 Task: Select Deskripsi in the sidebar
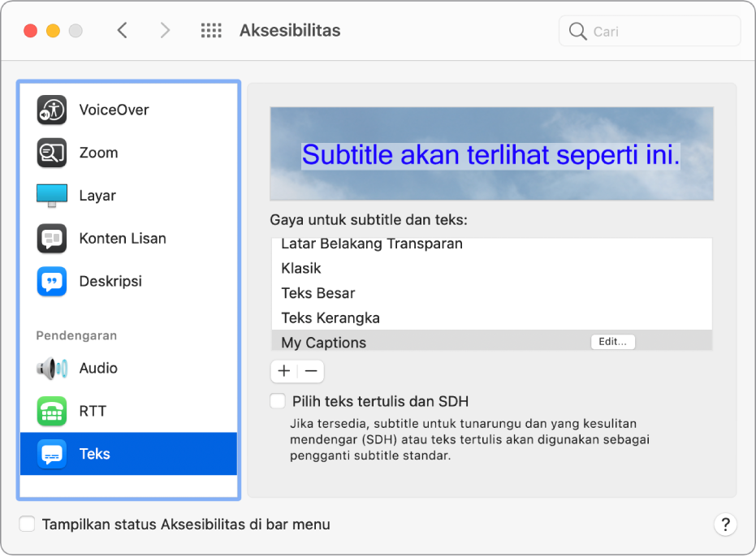(110, 281)
